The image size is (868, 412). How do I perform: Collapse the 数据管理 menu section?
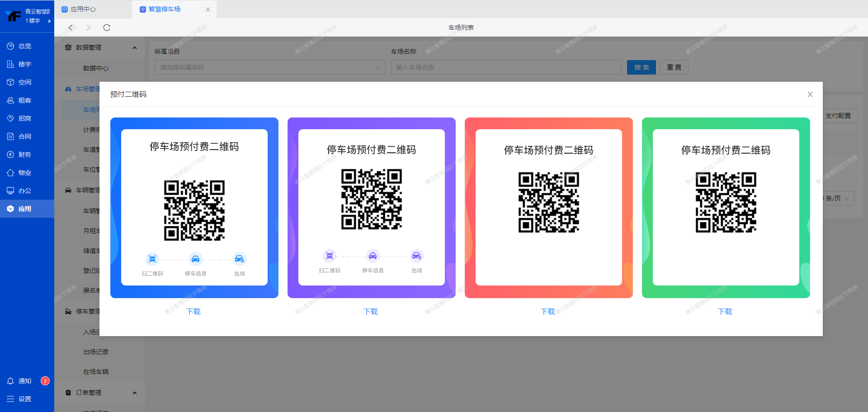(x=135, y=47)
